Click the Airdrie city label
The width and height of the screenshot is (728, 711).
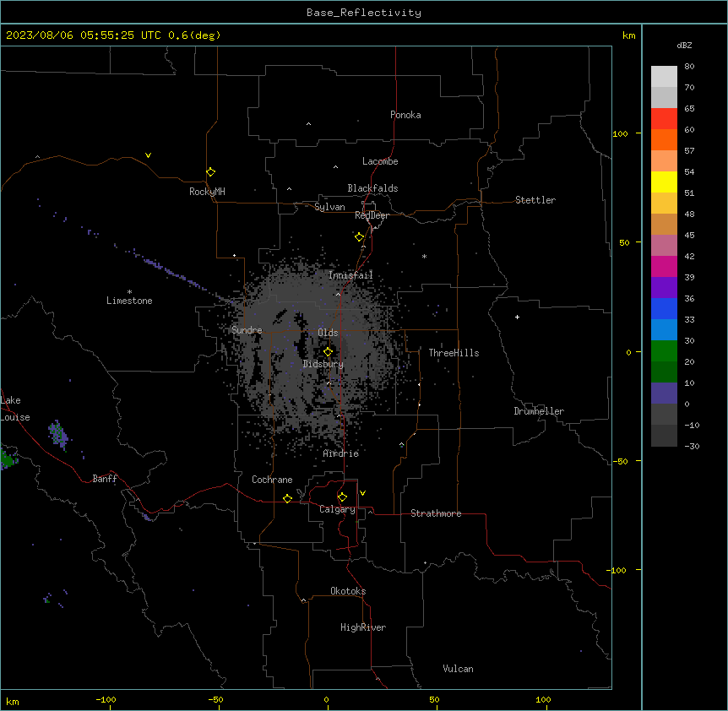click(341, 453)
